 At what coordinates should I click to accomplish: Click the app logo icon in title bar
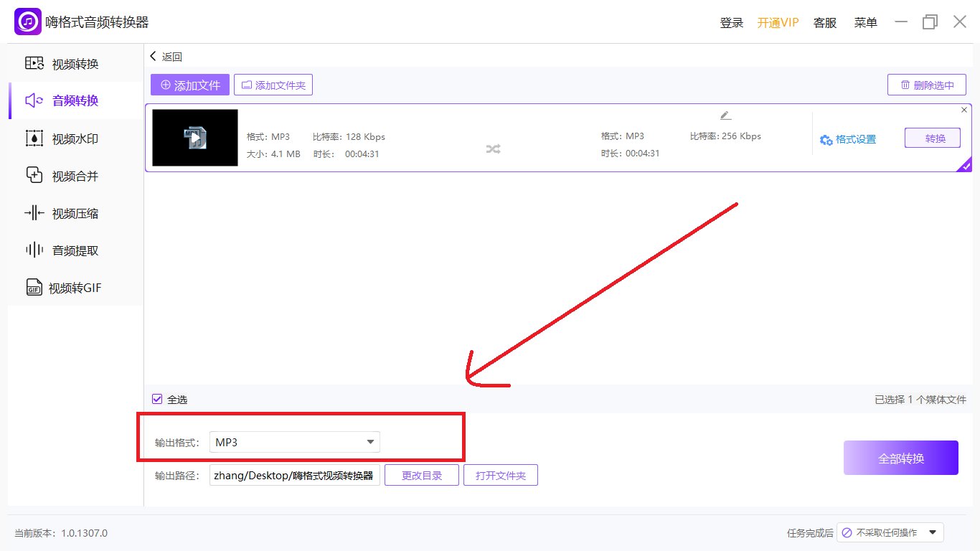click(x=28, y=22)
